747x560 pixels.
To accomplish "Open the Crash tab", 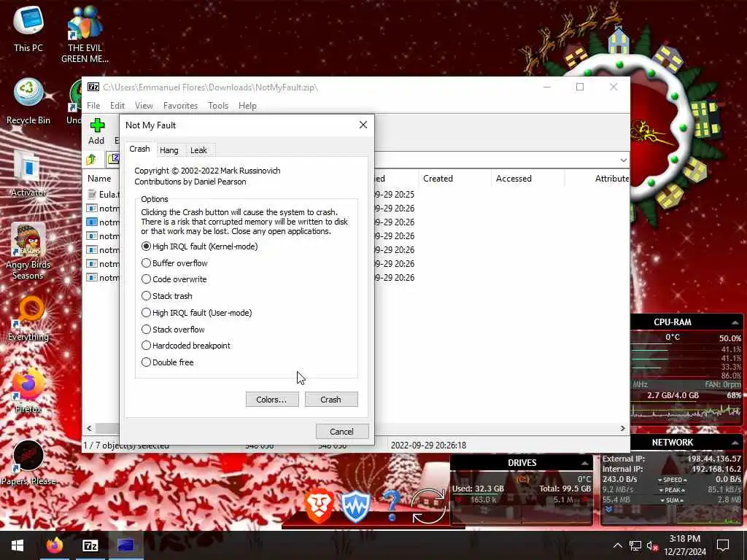I will point(139,149).
